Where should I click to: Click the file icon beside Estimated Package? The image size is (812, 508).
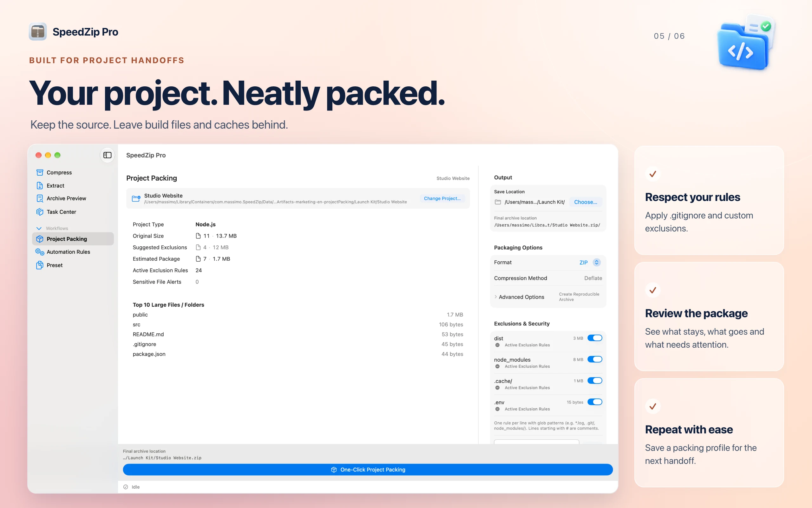(198, 259)
